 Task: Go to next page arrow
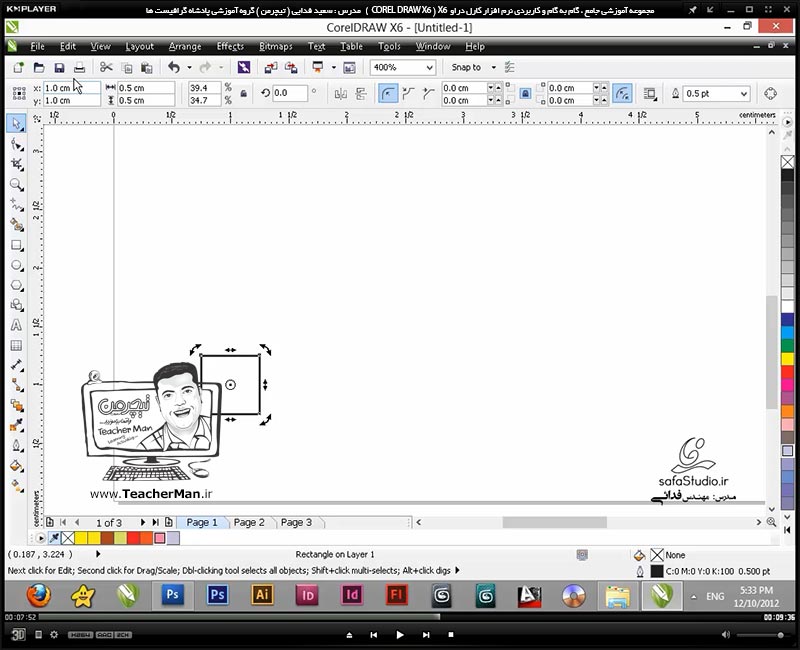(143, 522)
